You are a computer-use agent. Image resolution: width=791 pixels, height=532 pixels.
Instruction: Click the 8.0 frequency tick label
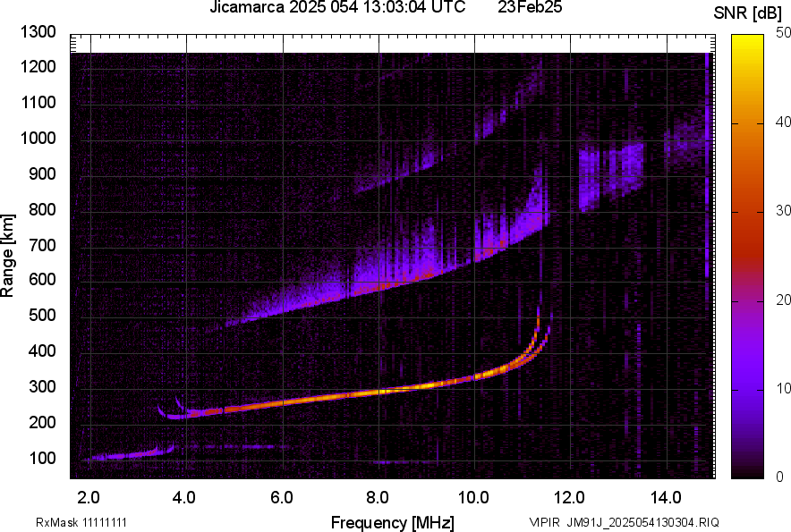pyautogui.click(x=378, y=498)
